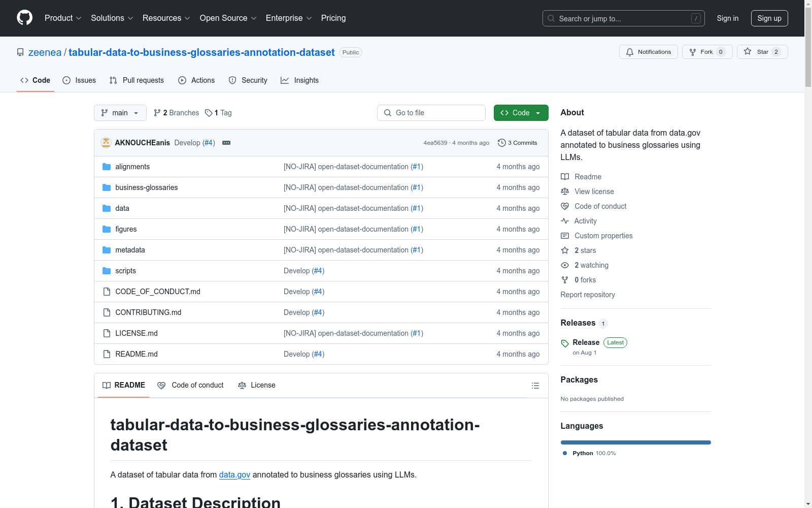Switch to the Code of conduct file tab

tap(190, 385)
